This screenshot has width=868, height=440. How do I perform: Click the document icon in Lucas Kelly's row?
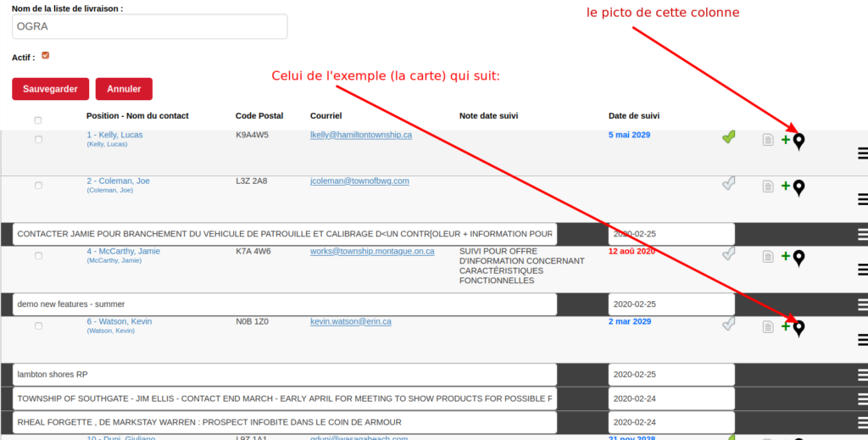767,140
